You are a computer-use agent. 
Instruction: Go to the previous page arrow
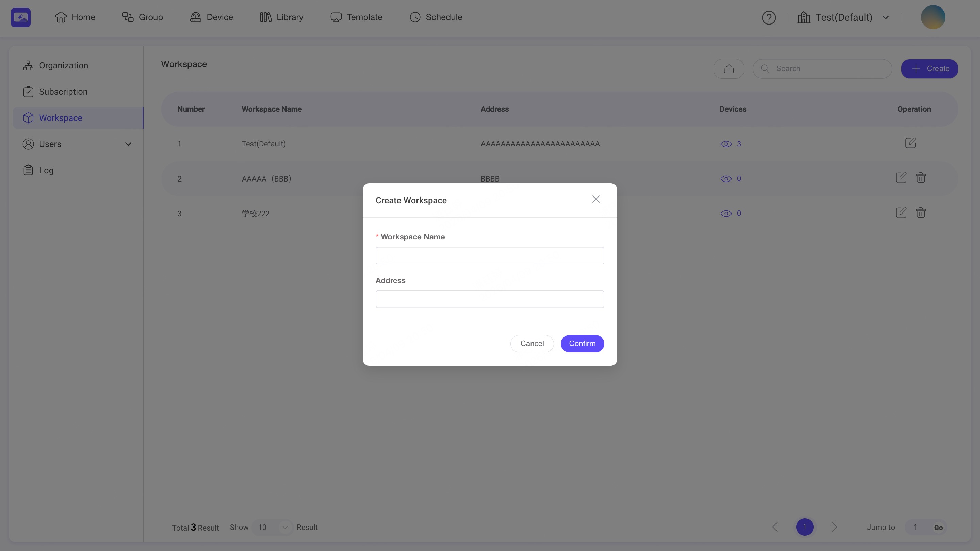point(775,527)
